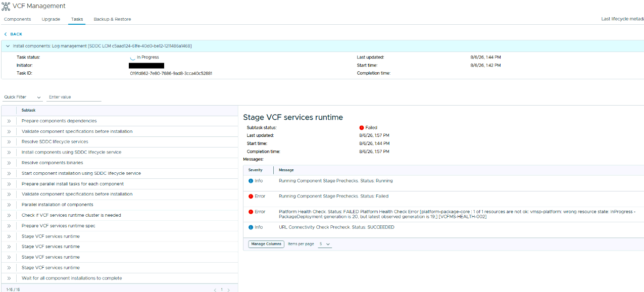Screen dimensions: 644x292
Task: Click the Platform Health Check error icon
Action: [x=251, y=212]
